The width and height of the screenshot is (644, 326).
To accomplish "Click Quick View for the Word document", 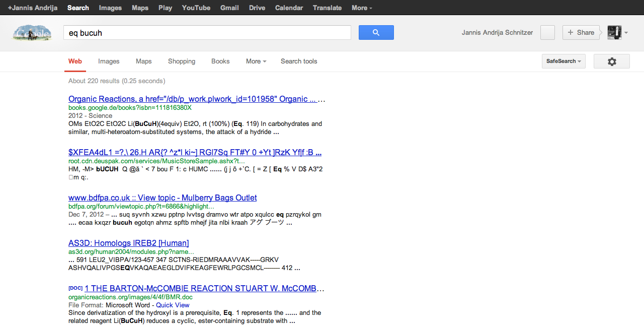I will [x=173, y=305].
